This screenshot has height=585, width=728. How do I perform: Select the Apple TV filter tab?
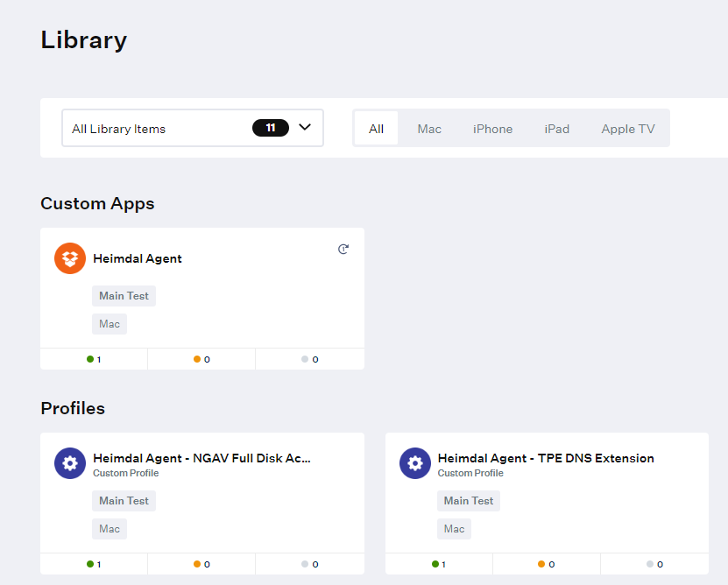(x=628, y=129)
